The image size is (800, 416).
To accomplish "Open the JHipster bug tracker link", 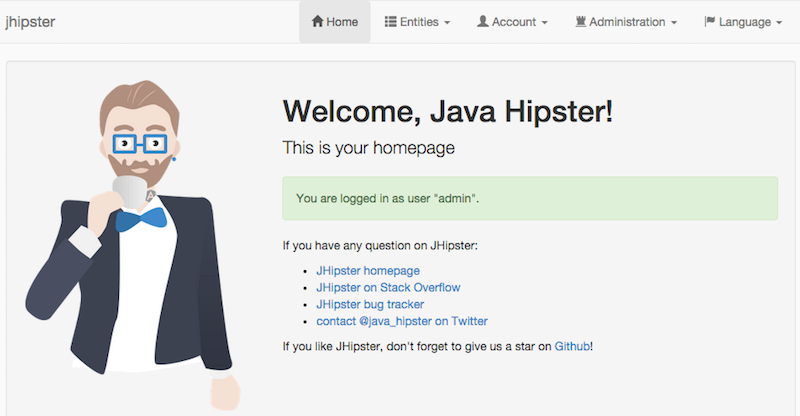I will click(370, 304).
